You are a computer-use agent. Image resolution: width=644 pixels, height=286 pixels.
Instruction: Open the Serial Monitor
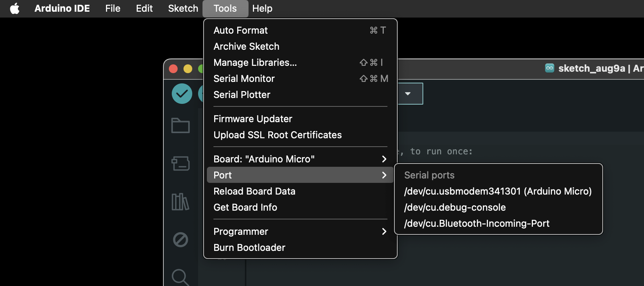point(300,79)
